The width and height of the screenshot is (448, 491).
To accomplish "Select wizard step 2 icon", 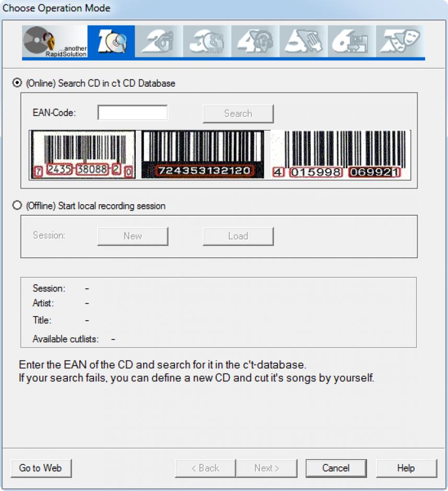I will tap(159, 41).
